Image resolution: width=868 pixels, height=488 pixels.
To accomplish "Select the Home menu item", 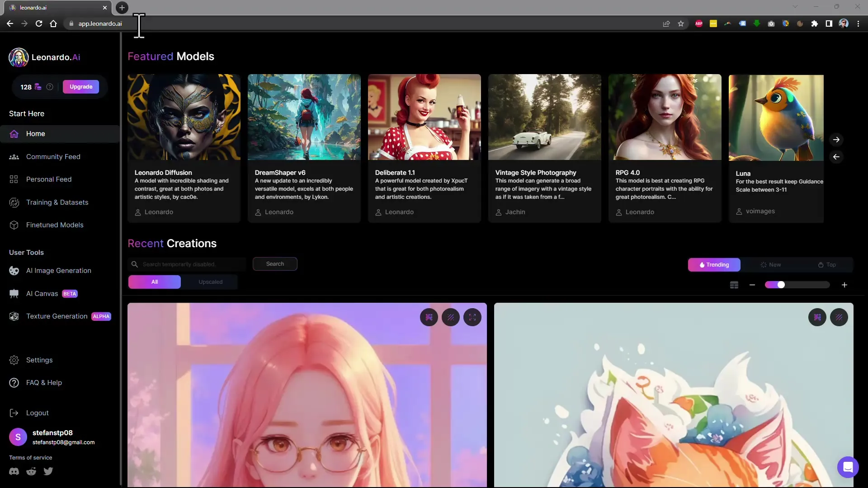I will pos(35,133).
